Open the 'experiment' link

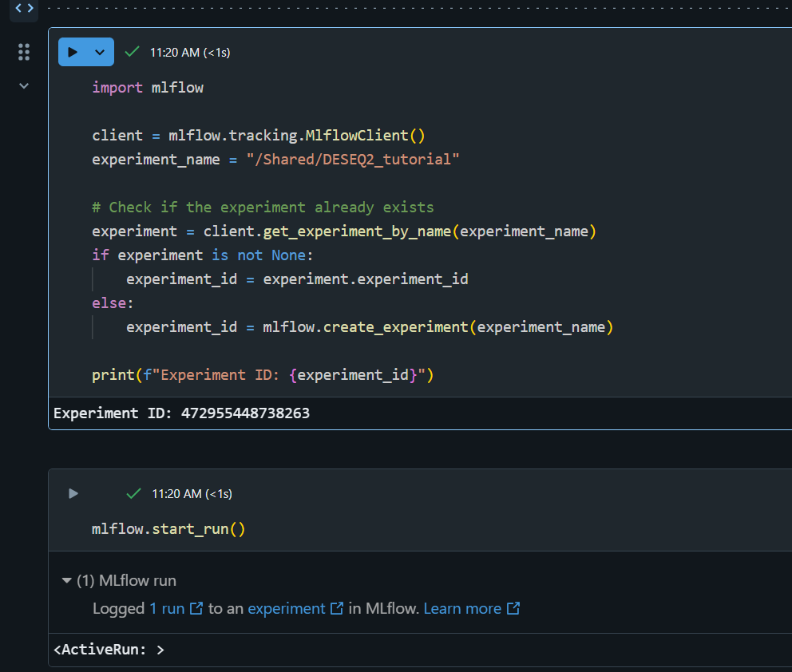click(x=287, y=608)
